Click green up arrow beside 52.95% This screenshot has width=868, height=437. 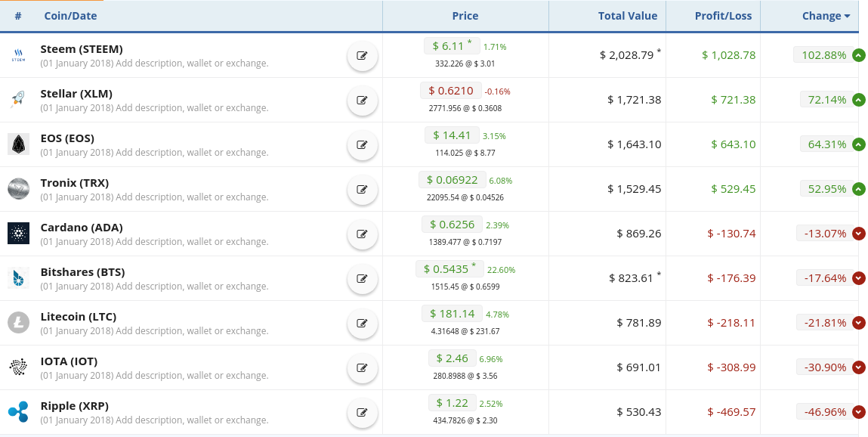[859, 189]
